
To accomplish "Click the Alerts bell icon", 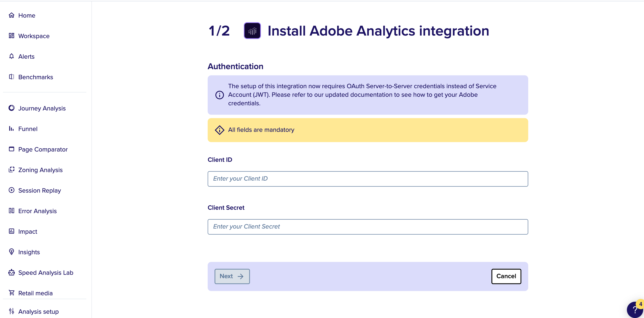I will (11, 56).
